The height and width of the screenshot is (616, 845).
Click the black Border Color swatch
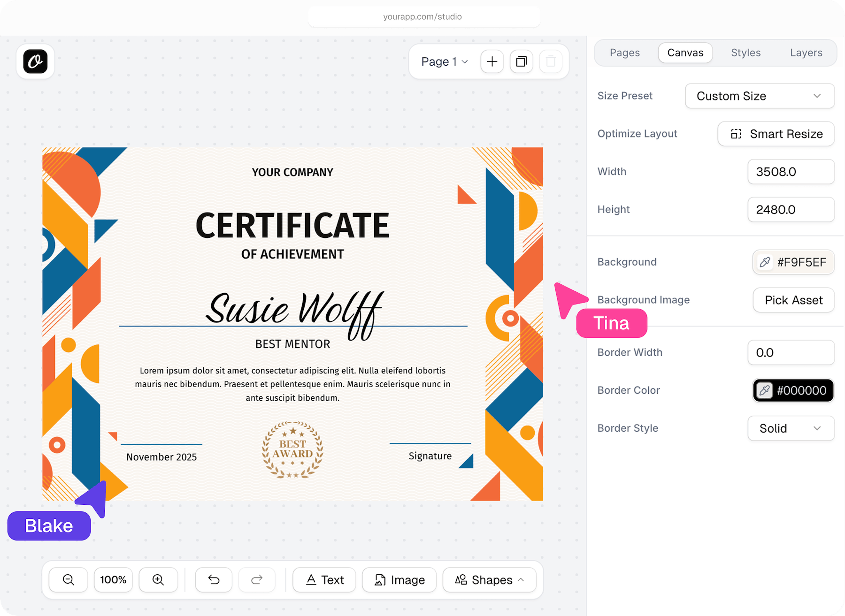(x=792, y=390)
